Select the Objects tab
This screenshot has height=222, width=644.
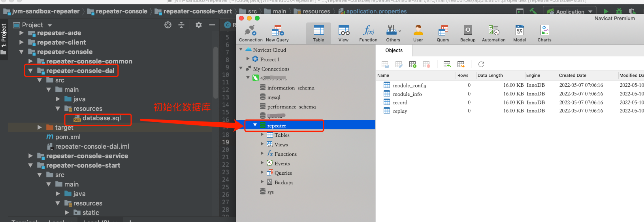[x=394, y=50]
